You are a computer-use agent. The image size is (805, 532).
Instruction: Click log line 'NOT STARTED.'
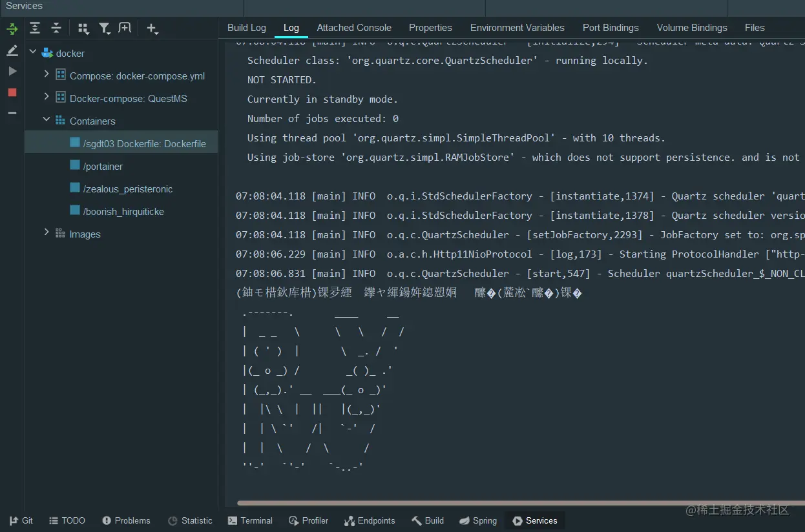282,80
